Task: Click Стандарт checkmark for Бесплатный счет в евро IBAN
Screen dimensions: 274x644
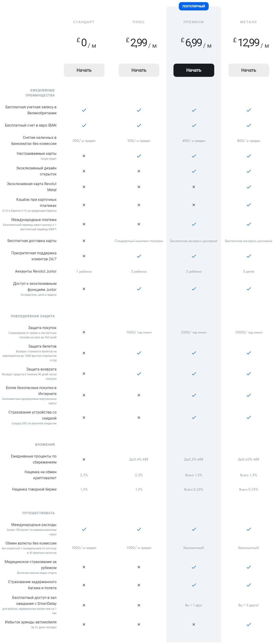Action: point(84,125)
